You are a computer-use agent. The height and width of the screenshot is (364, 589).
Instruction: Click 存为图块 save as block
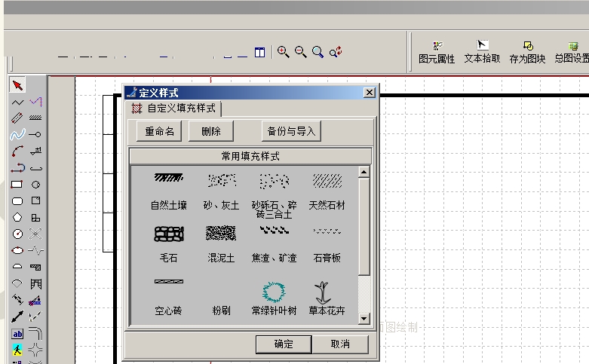(x=527, y=53)
